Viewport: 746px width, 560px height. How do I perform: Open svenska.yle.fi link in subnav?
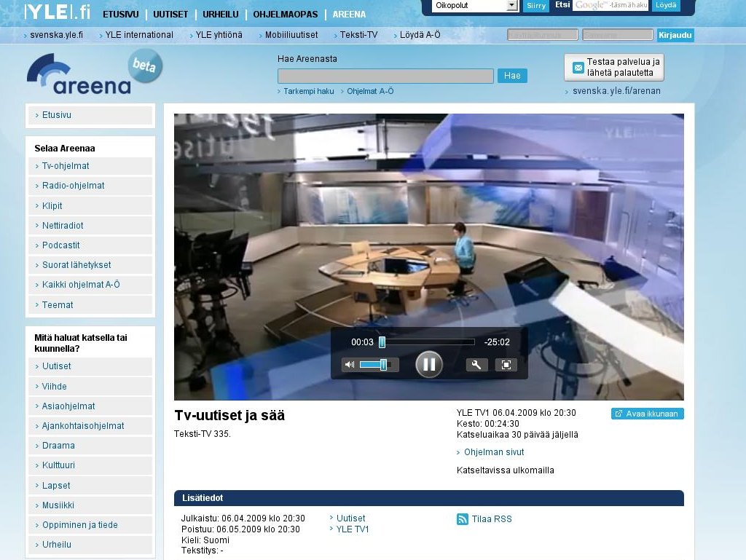pyautogui.click(x=56, y=35)
